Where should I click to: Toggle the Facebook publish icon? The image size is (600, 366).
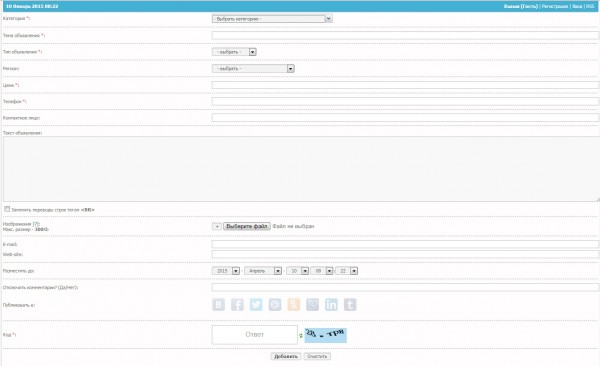click(x=237, y=305)
